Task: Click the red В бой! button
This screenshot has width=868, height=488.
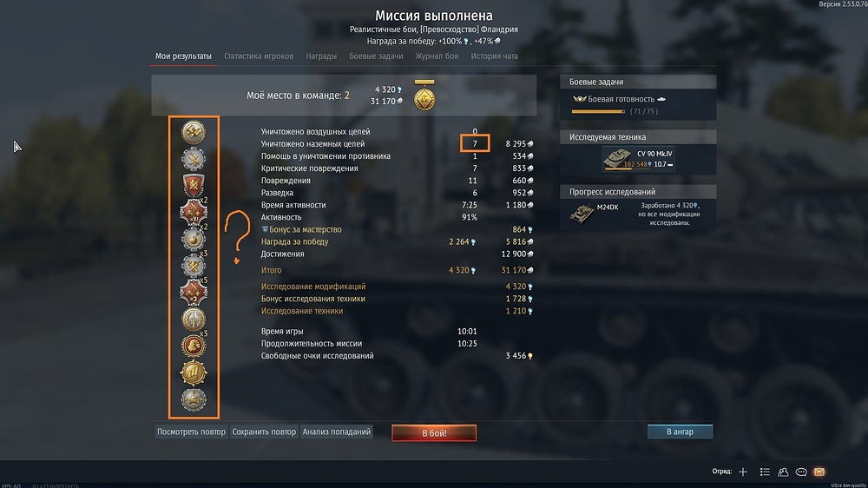Action: [x=434, y=432]
